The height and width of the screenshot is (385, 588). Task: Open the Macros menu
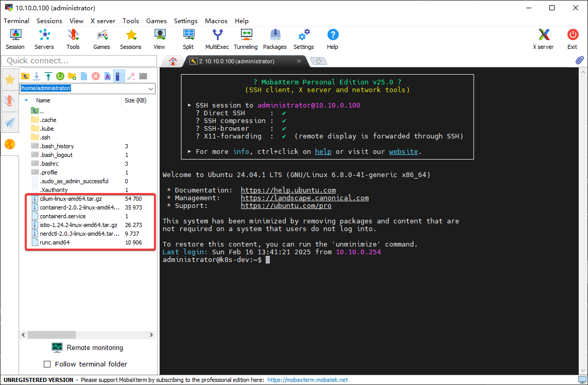tap(216, 21)
